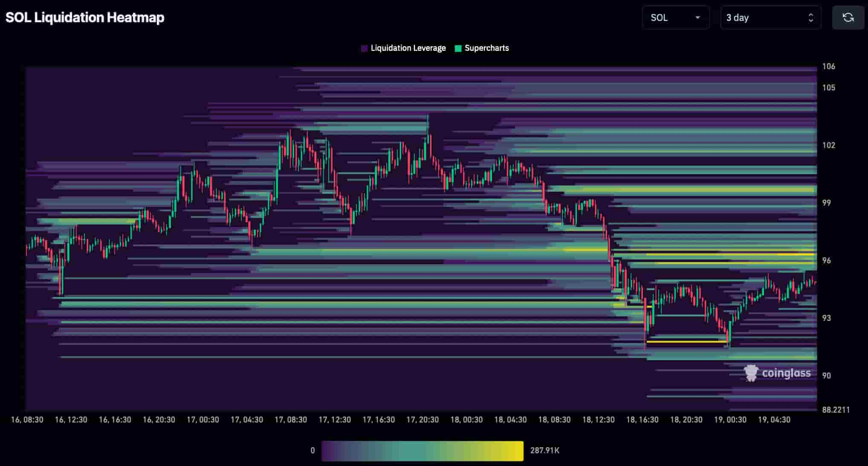Click the 18, 00:30 time axis label

coord(466,419)
